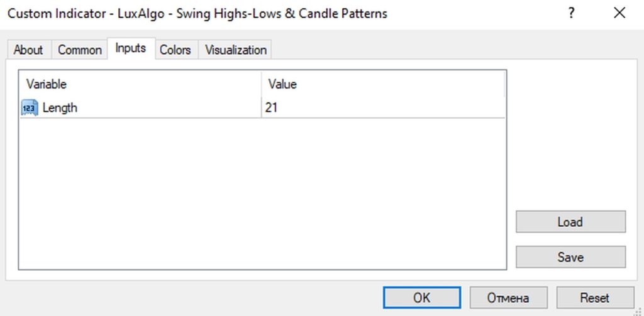Load saved input parameters
The height and width of the screenshot is (316, 644).
pos(570,222)
